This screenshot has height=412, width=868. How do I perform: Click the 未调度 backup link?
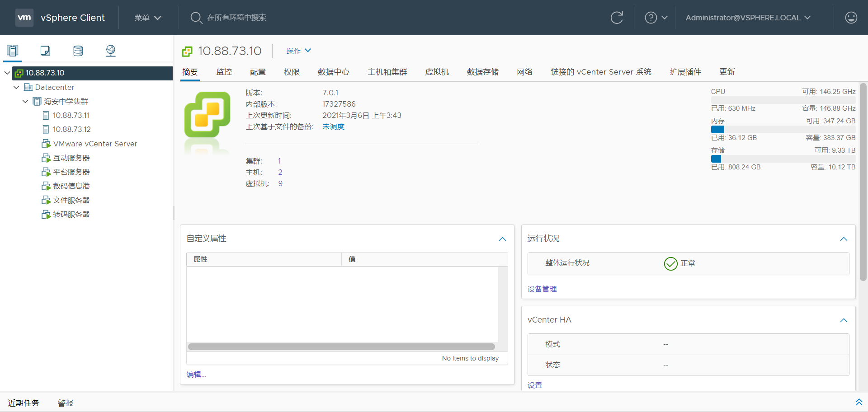pyautogui.click(x=333, y=127)
